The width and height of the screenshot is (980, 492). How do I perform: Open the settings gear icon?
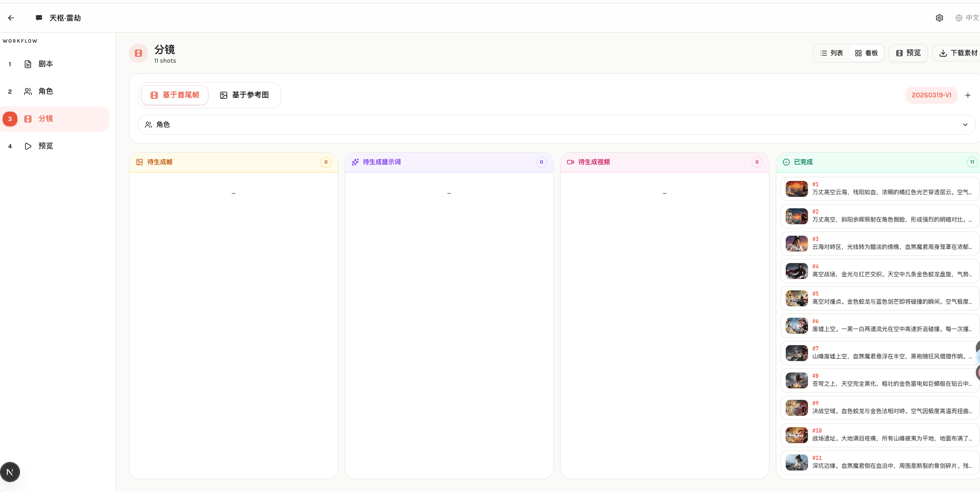(939, 18)
